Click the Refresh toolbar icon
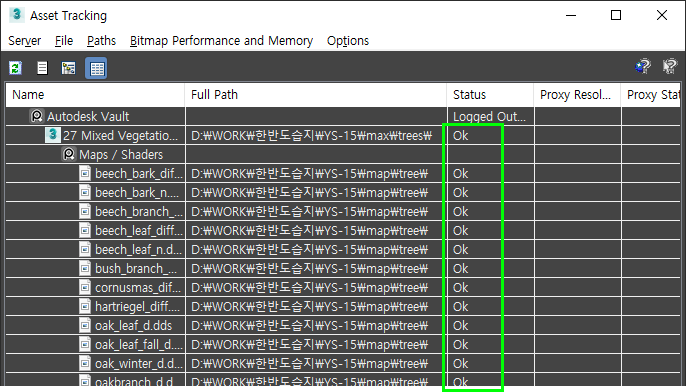This screenshot has height=392, width=686. [16, 68]
